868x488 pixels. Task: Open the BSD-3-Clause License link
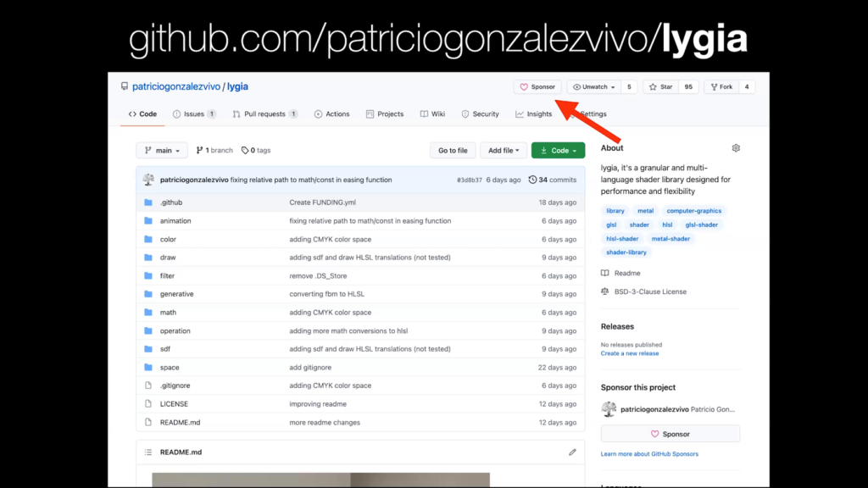[x=650, y=291]
